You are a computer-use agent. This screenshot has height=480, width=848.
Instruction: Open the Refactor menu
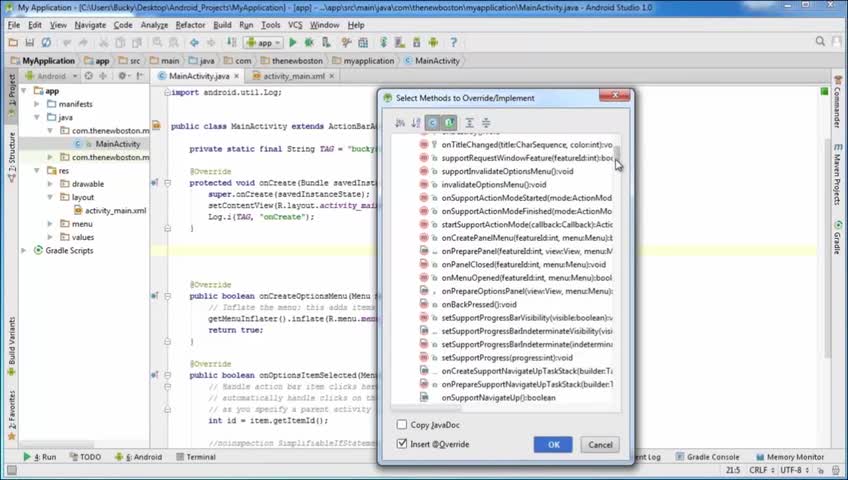[190, 25]
